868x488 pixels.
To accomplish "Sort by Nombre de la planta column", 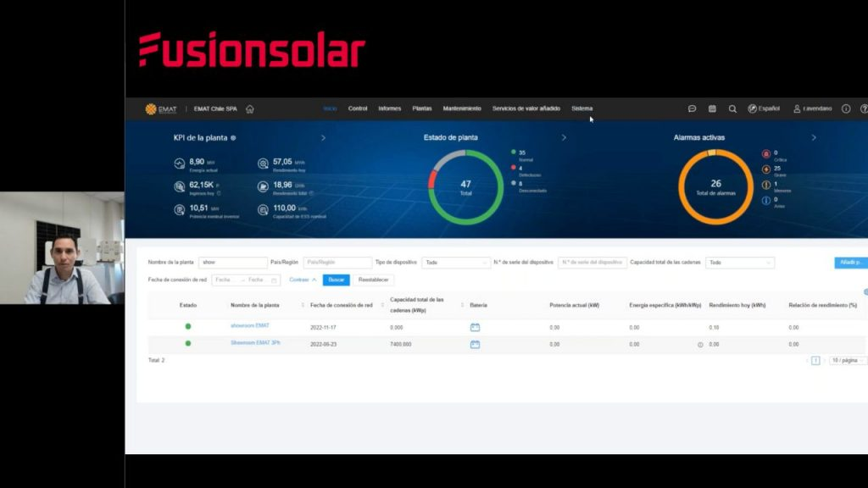I will point(303,305).
